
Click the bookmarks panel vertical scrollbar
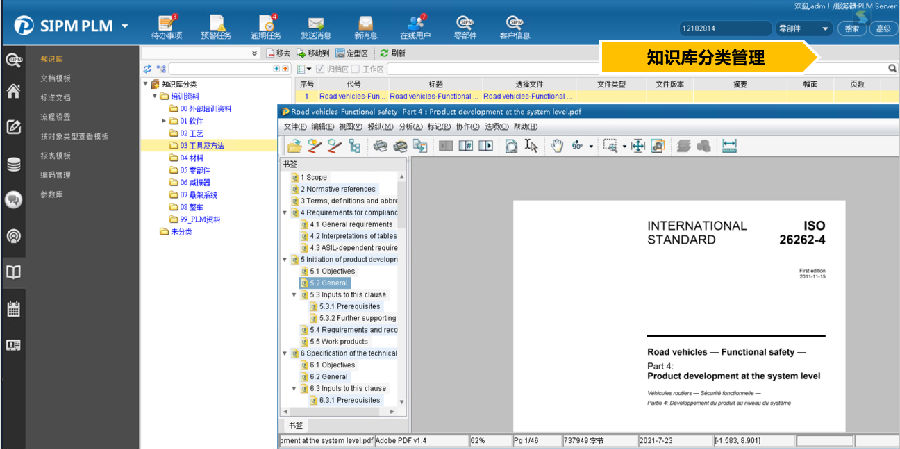coord(401,289)
